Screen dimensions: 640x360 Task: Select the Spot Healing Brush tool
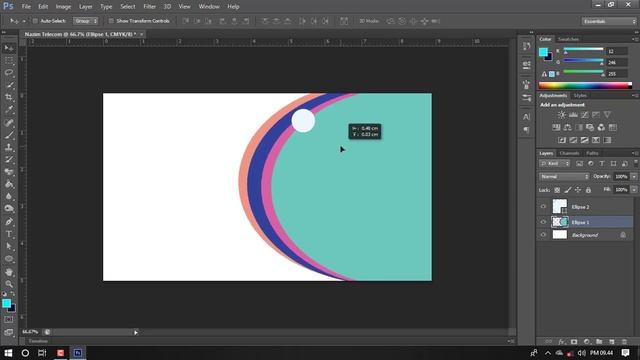(9, 122)
